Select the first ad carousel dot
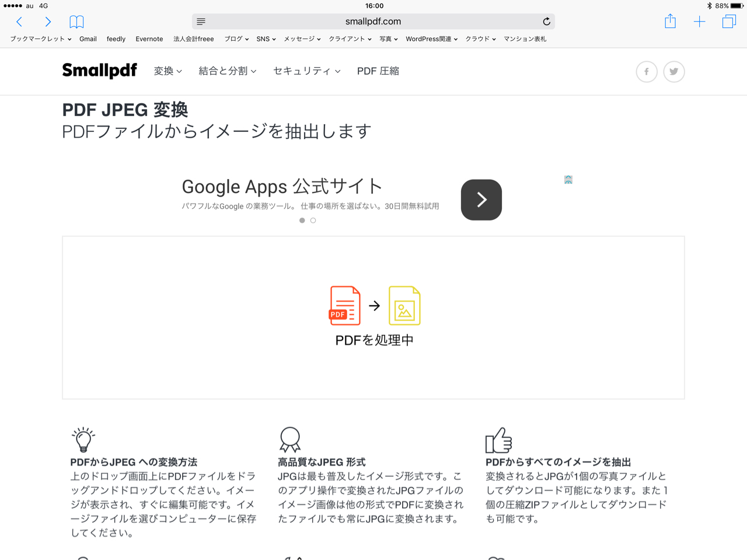 (302, 220)
